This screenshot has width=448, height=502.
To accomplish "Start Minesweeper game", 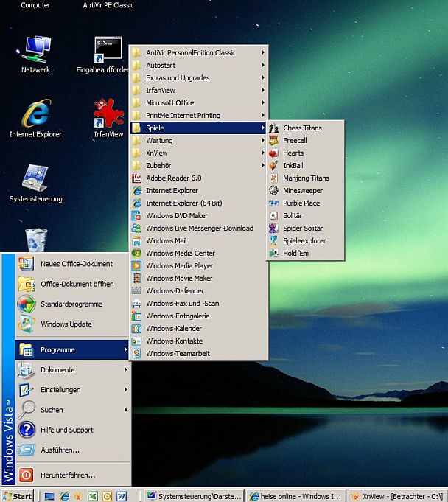I will [x=305, y=190].
